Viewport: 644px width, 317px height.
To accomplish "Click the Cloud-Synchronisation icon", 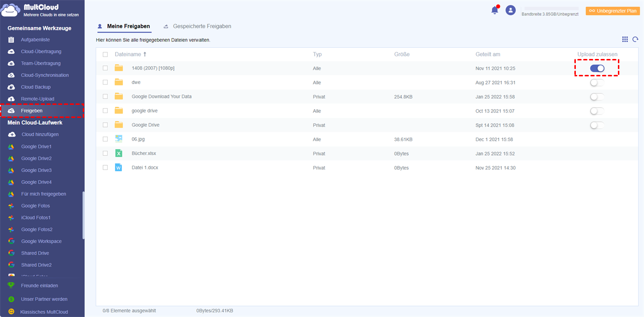I will point(11,75).
